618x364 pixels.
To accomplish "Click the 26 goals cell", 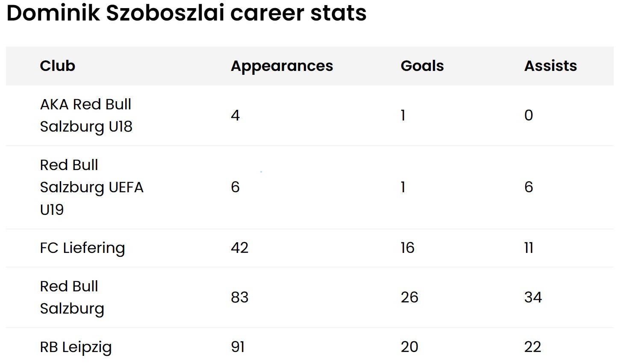I will 409,297.
